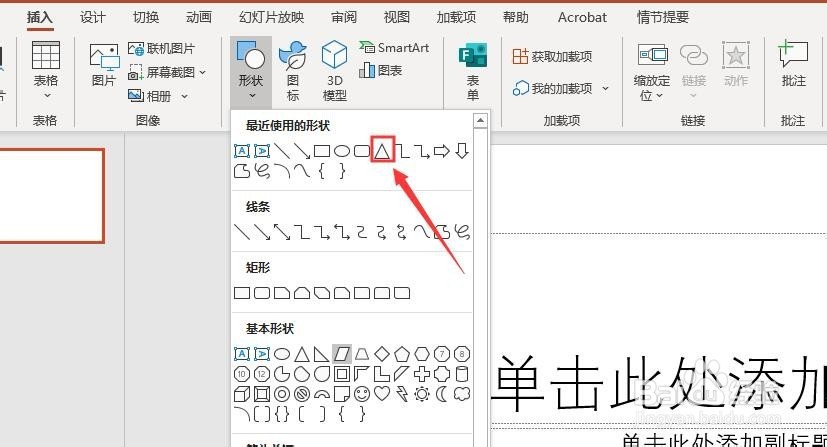Choose the diamond in basic shapes
Screen dimensions: 827x447
point(382,354)
